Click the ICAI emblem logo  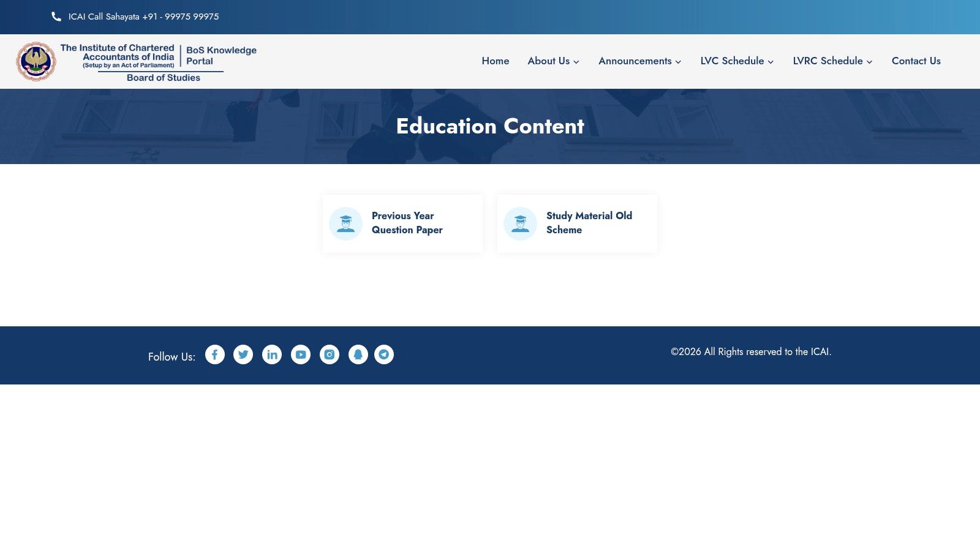[x=36, y=61]
